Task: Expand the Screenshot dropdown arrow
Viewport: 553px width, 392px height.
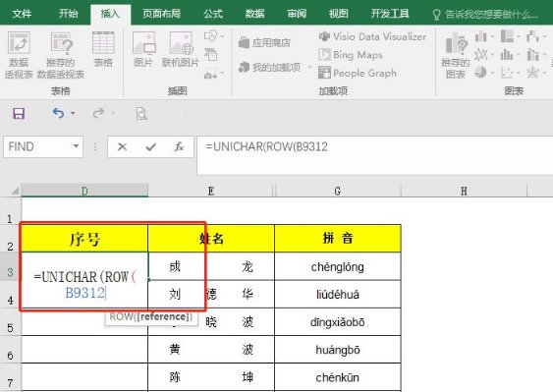Action: click(x=222, y=73)
